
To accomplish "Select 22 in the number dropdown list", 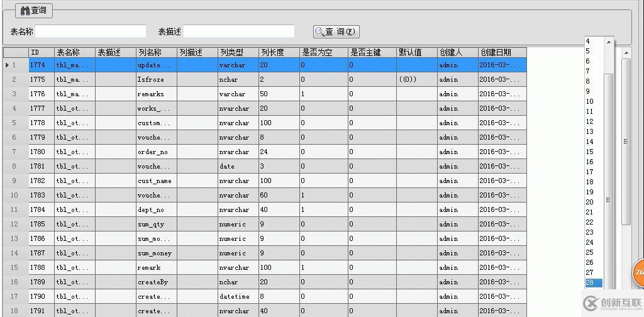I will coord(594,222).
